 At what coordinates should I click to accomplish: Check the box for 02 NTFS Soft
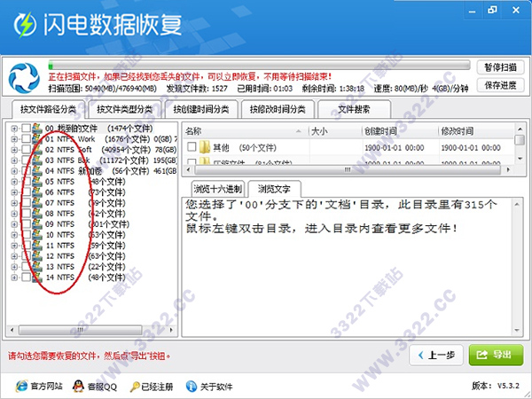[x=26, y=150]
